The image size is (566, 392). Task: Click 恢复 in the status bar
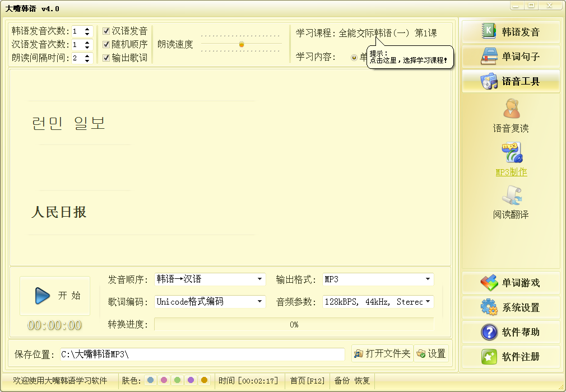362,380
